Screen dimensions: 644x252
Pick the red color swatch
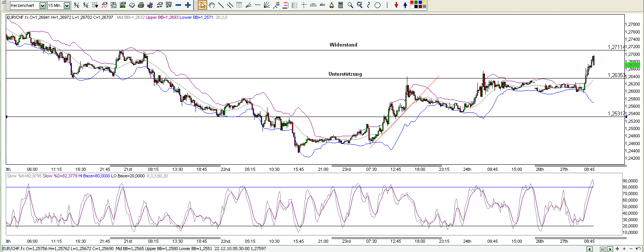coord(412,3)
